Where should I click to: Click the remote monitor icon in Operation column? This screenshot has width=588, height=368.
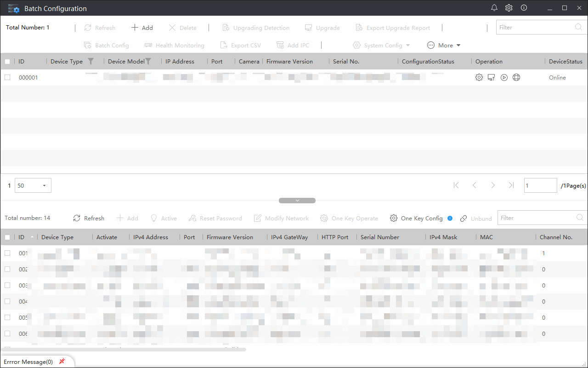(x=492, y=78)
